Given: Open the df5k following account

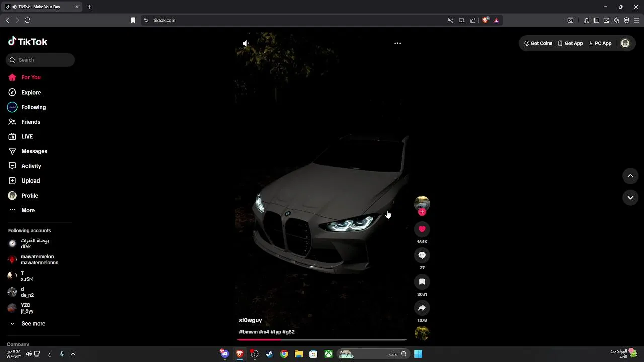Looking at the screenshot, I should (x=29, y=244).
